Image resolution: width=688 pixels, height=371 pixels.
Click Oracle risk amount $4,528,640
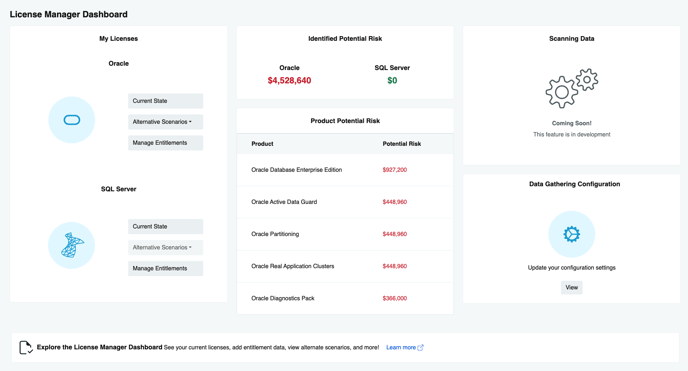point(289,81)
